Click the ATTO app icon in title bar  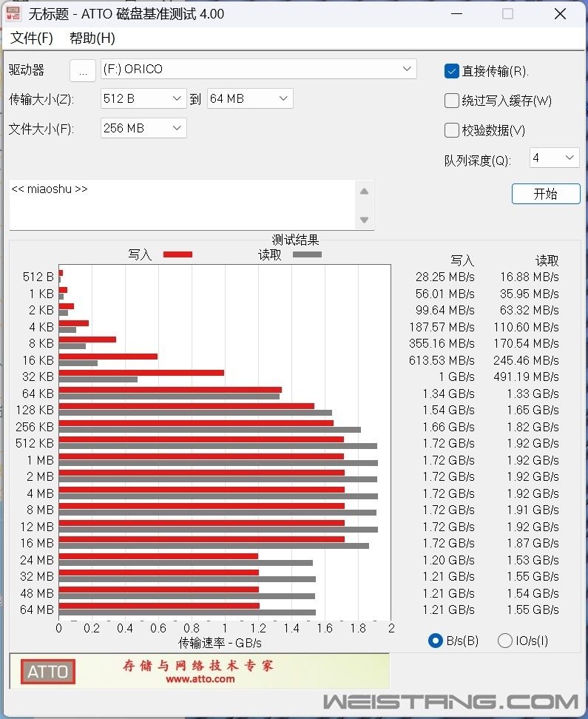[13, 14]
